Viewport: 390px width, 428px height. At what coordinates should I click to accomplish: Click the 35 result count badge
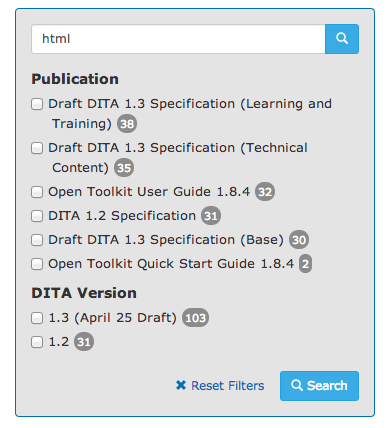[x=124, y=168]
